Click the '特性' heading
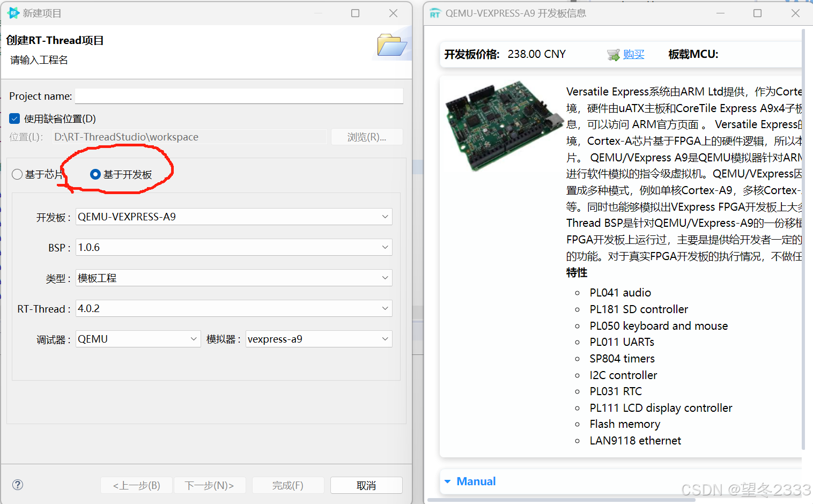This screenshot has width=813, height=504. tap(577, 272)
